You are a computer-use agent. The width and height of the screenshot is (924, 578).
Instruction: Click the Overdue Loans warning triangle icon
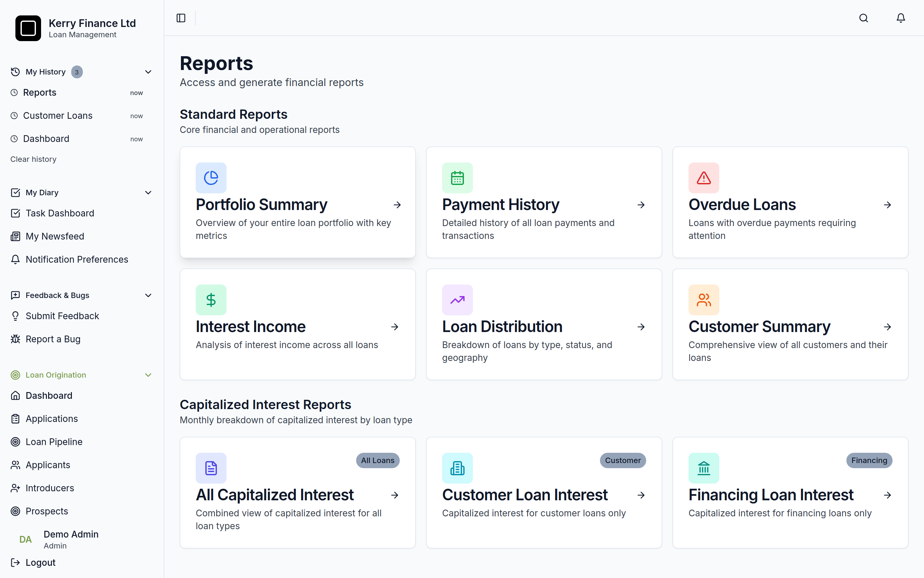(704, 178)
